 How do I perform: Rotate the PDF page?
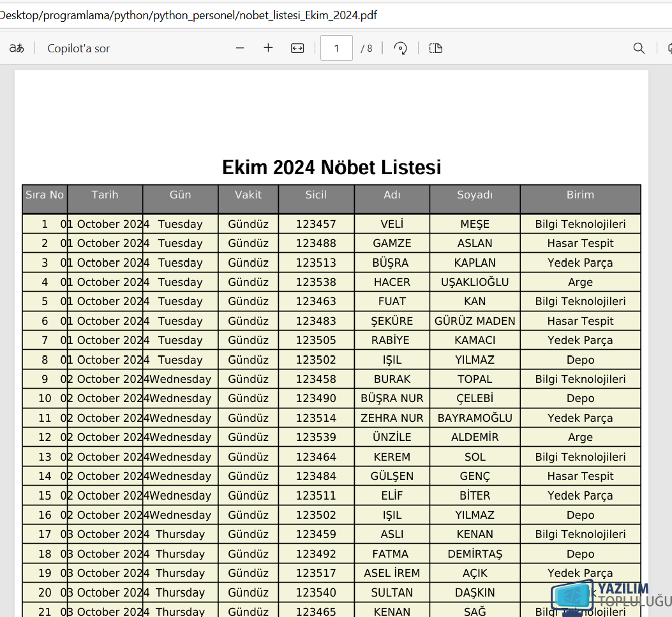coord(400,48)
